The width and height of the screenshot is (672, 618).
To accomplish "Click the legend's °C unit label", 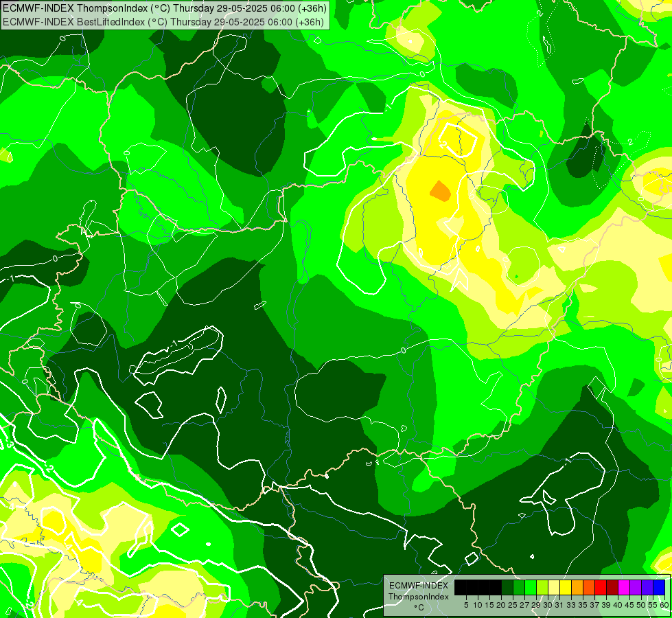I will click(419, 607).
